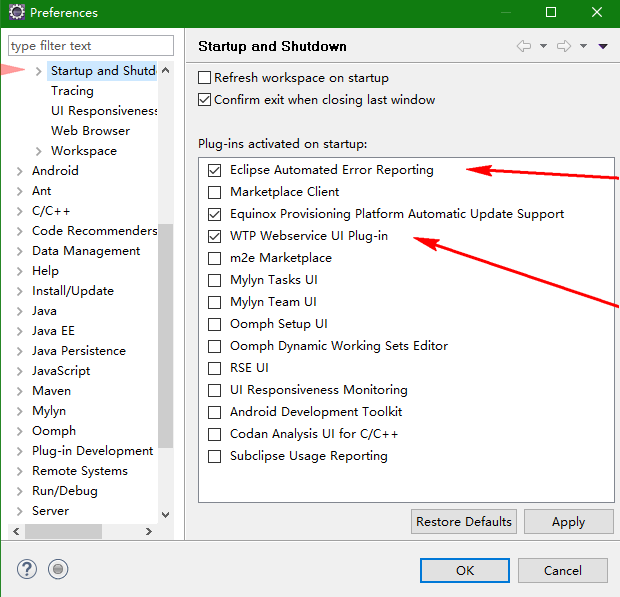This screenshot has height=597, width=620.
Task: Select Mylyn in the preferences tree
Action: pos(49,411)
